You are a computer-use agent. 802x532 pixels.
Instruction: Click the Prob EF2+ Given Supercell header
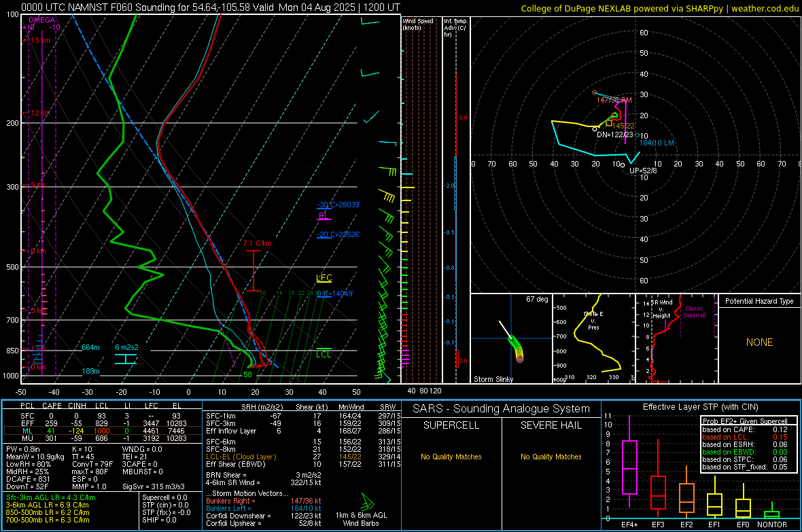click(x=745, y=421)
